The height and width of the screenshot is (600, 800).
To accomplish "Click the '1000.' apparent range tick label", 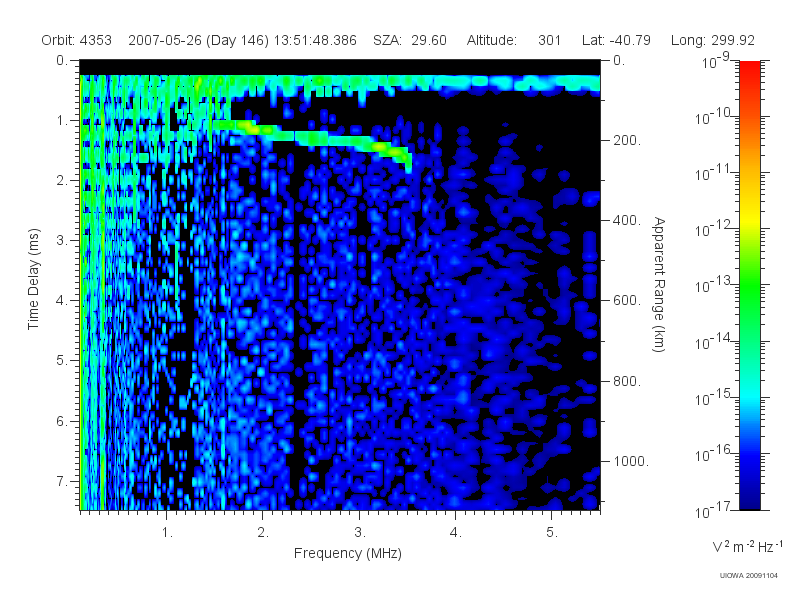I will [631, 461].
